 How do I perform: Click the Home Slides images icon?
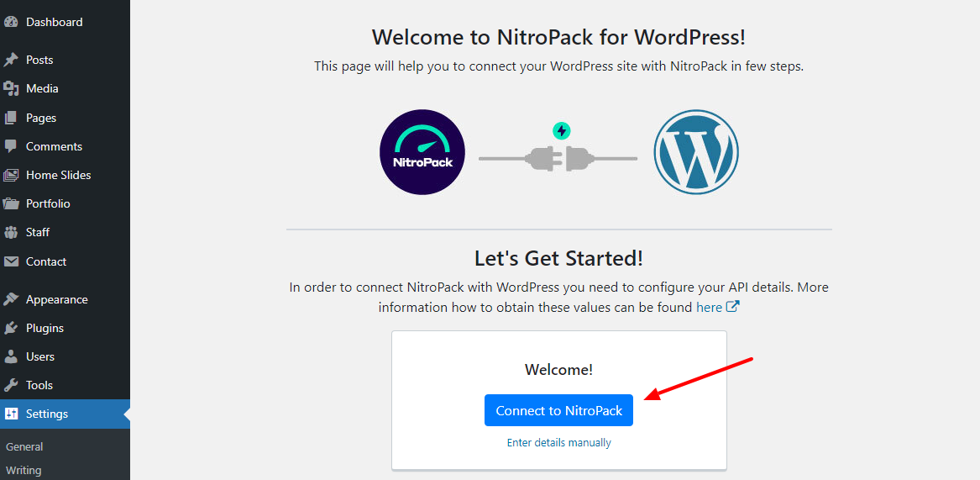click(x=11, y=175)
